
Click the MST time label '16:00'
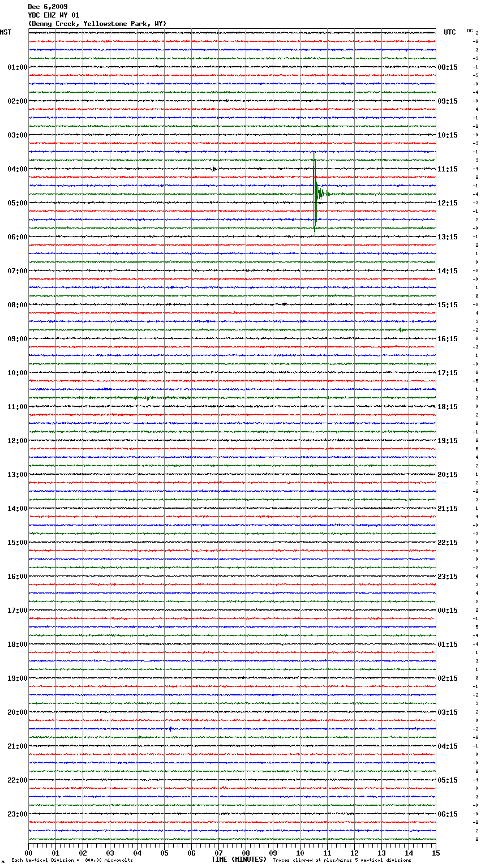click(x=18, y=577)
